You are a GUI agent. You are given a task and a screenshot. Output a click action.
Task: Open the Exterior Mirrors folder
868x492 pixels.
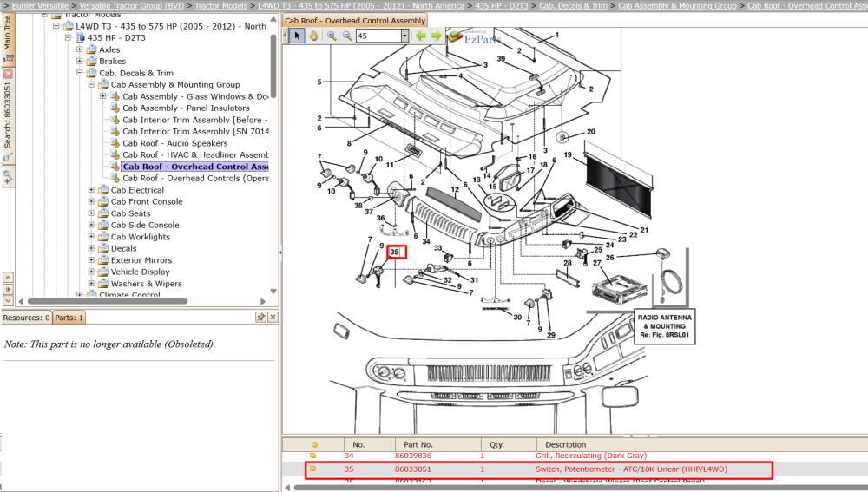141,260
